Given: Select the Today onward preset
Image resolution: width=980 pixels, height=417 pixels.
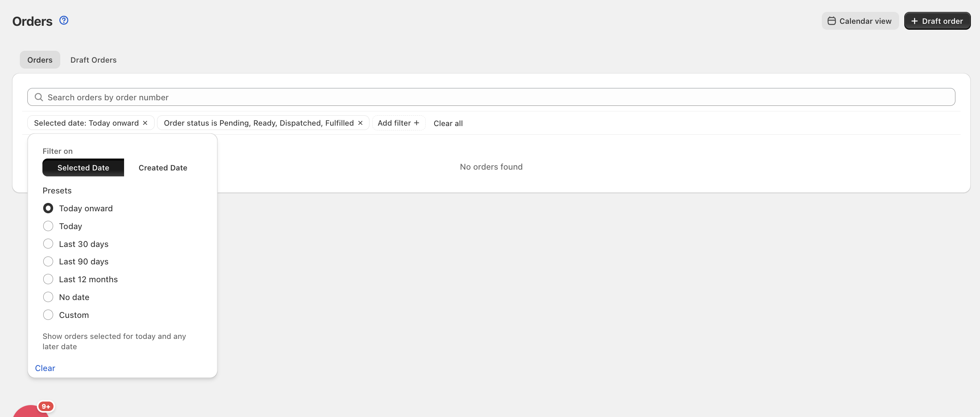Looking at the screenshot, I should (x=48, y=208).
